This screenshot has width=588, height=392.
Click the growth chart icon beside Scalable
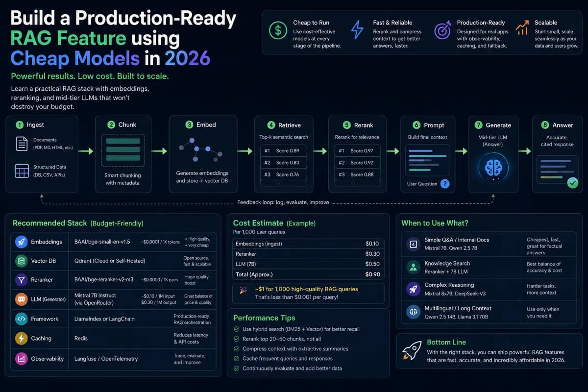[523, 27]
